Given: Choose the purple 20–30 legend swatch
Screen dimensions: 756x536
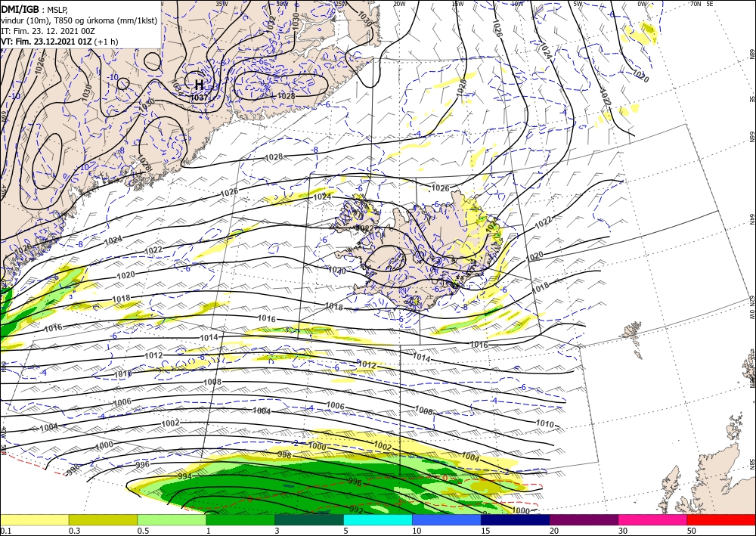Looking at the screenshot, I should (x=584, y=519).
